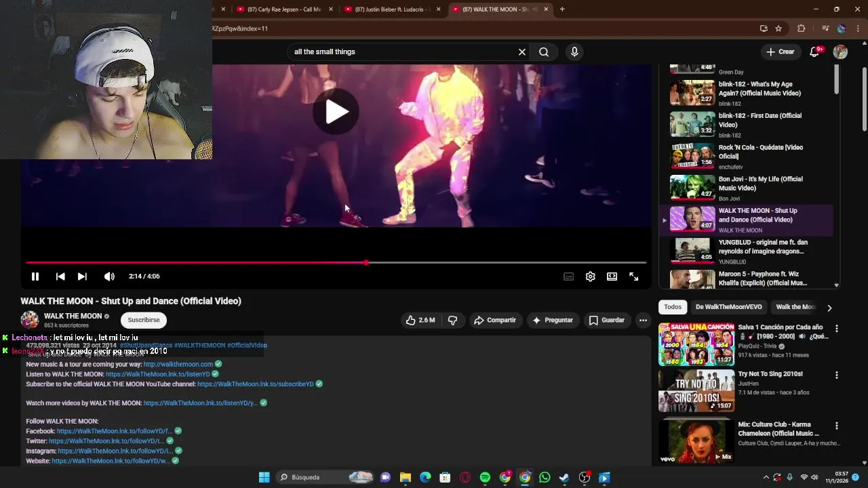Open a new browser tab
The image size is (868, 488).
[562, 9]
